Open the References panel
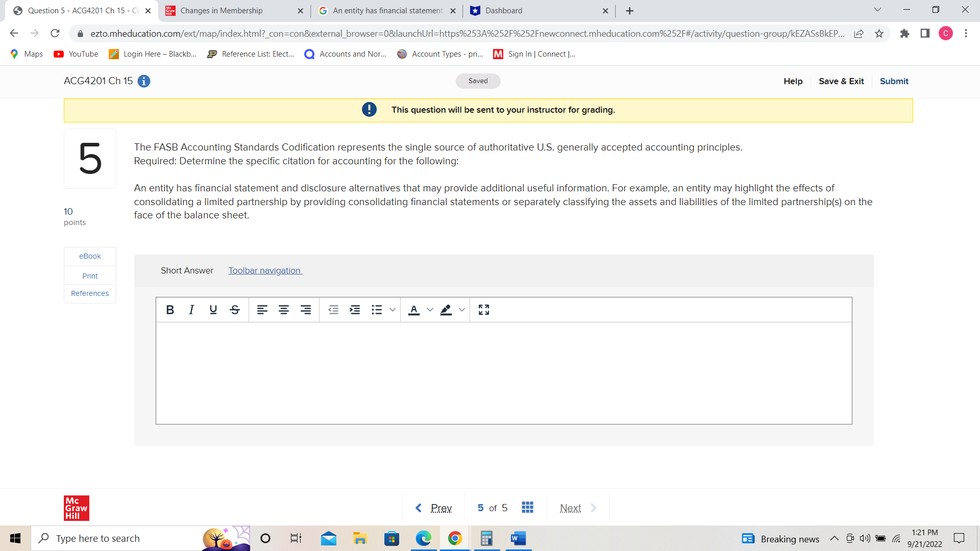 click(x=90, y=293)
